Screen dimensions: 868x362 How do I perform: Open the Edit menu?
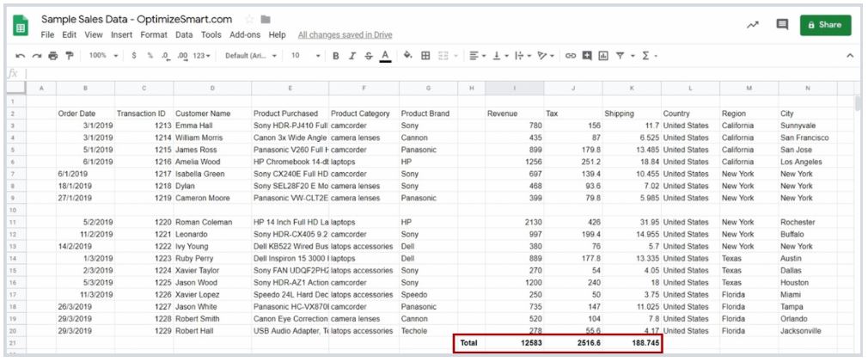70,35
